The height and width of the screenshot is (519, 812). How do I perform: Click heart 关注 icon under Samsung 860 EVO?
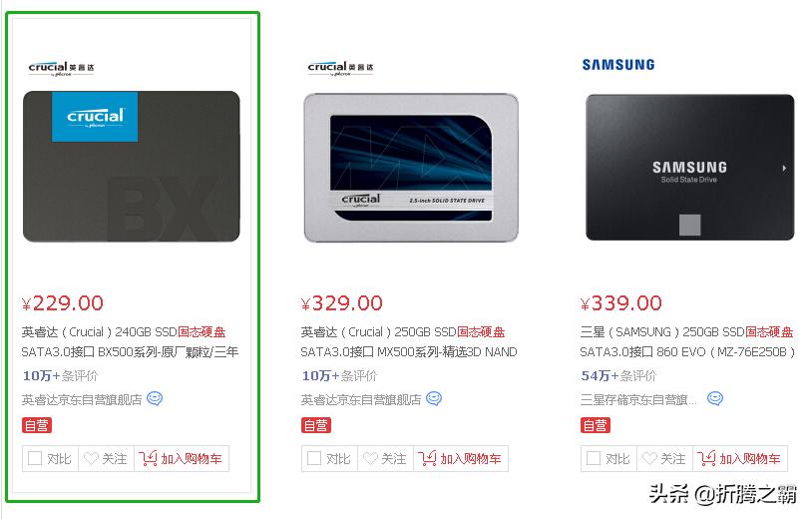[x=650, y=458]
